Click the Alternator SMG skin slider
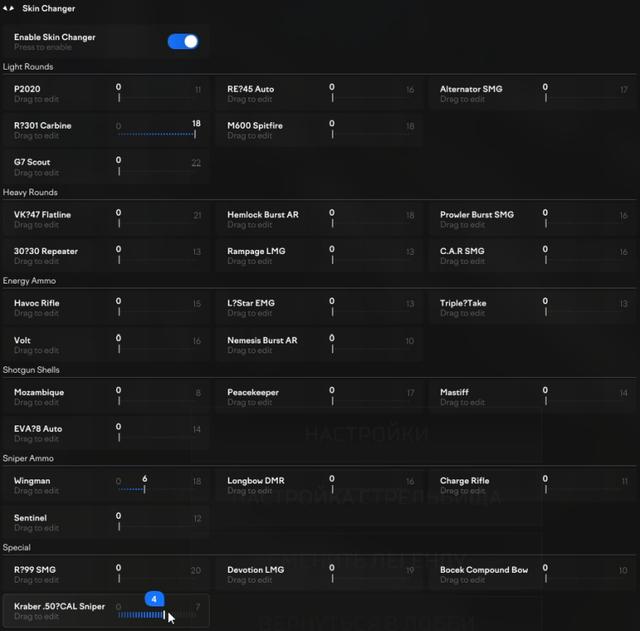 pyautogui.click(x=585, y=98)
